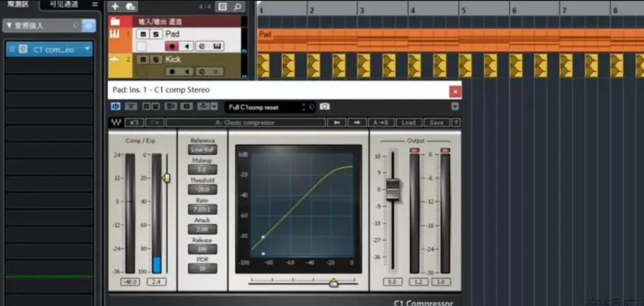Image resolution: width=644 pixels, height=306 pixels.
Task: Solo the Pad track
Action: (156, 34)
